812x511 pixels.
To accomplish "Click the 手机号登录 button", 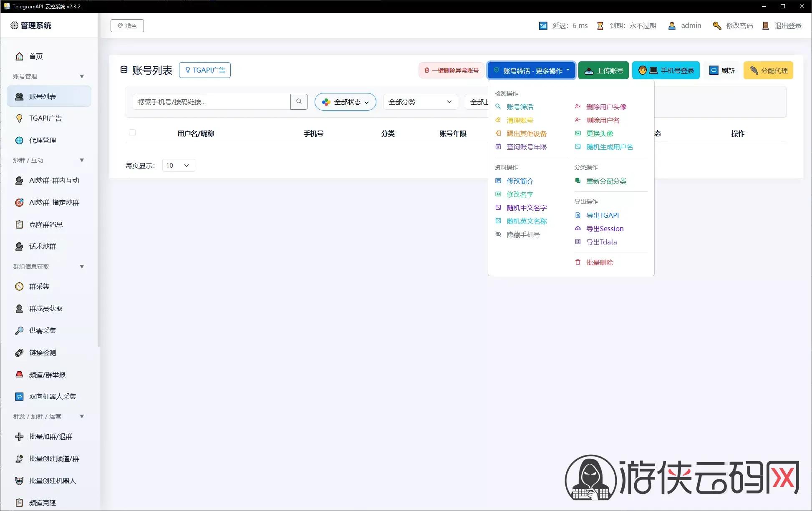I will (x=666, y=70).
